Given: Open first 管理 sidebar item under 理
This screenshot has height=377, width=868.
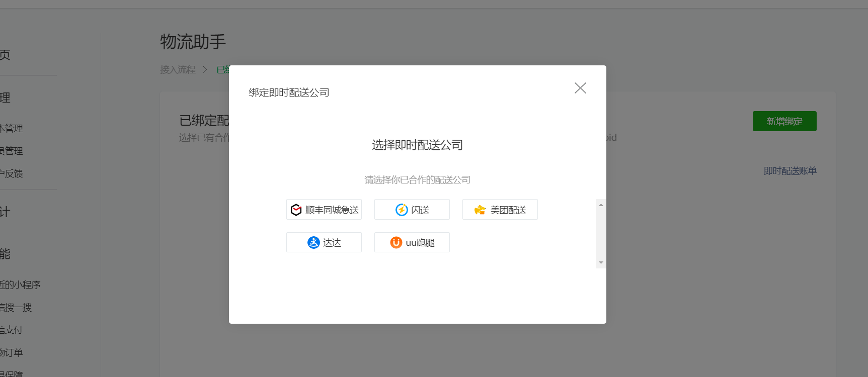Looking at the screenshot, I should 11,128.
